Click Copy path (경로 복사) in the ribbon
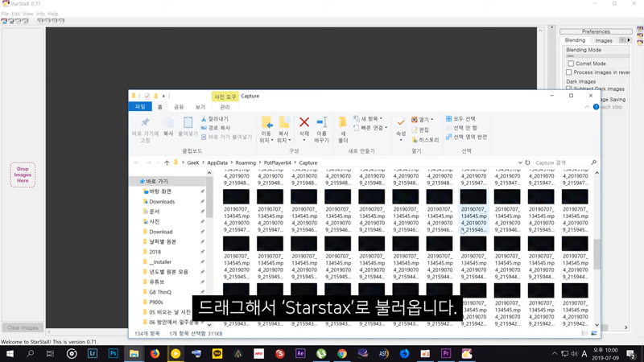 216,128
